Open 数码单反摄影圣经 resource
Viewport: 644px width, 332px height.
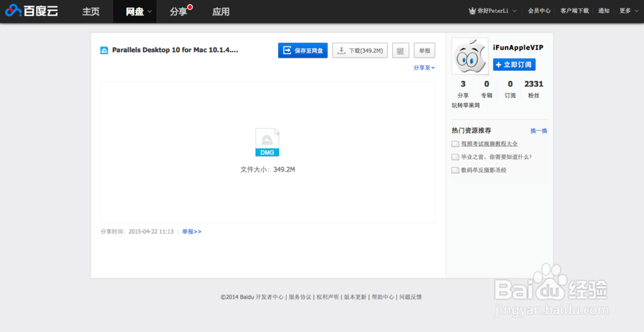tap(484, 170)
